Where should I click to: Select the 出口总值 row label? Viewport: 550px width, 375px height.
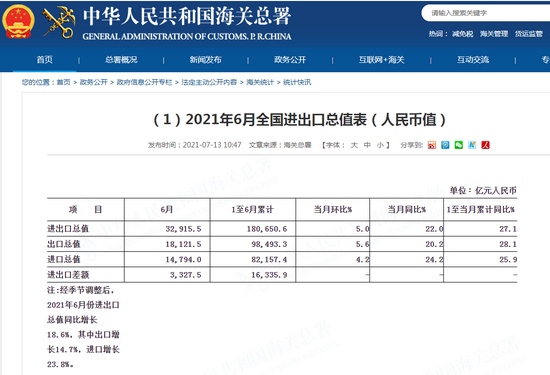click(64, 244)
